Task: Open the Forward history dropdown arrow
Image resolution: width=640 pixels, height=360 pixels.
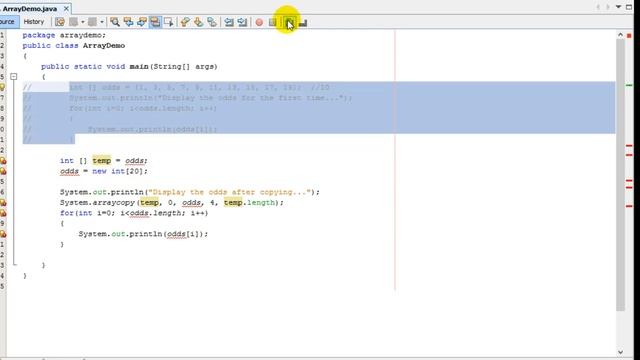Action: pos(102,22)
